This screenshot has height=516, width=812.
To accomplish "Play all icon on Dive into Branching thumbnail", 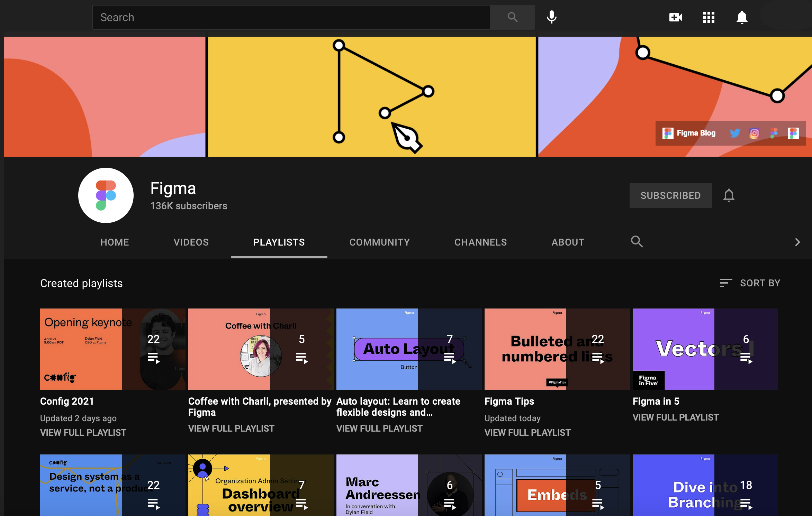I will coord(746,504).
